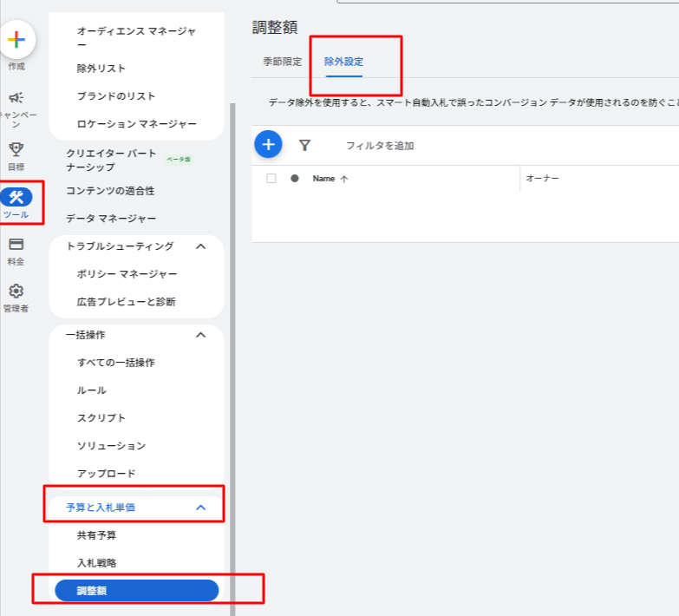Switch to the 季節限定 tab
This screenshot has width=679, height=616.
click(x=283, y=62)
